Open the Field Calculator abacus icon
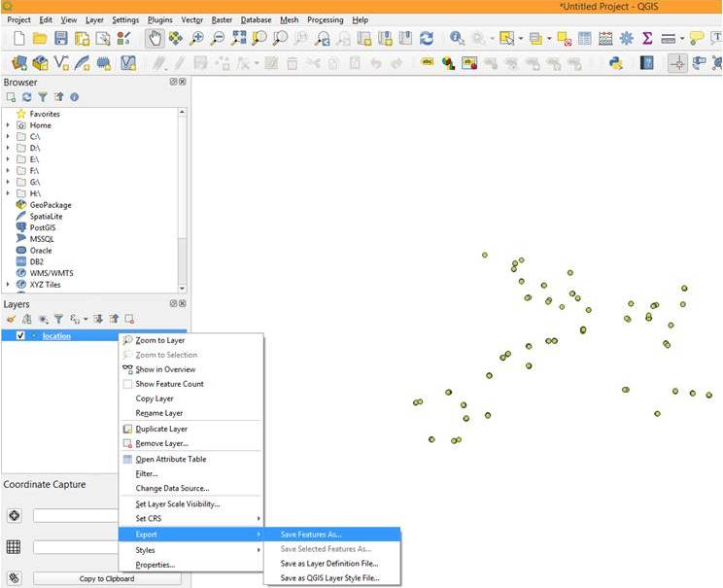 click(x=605, y=39)
